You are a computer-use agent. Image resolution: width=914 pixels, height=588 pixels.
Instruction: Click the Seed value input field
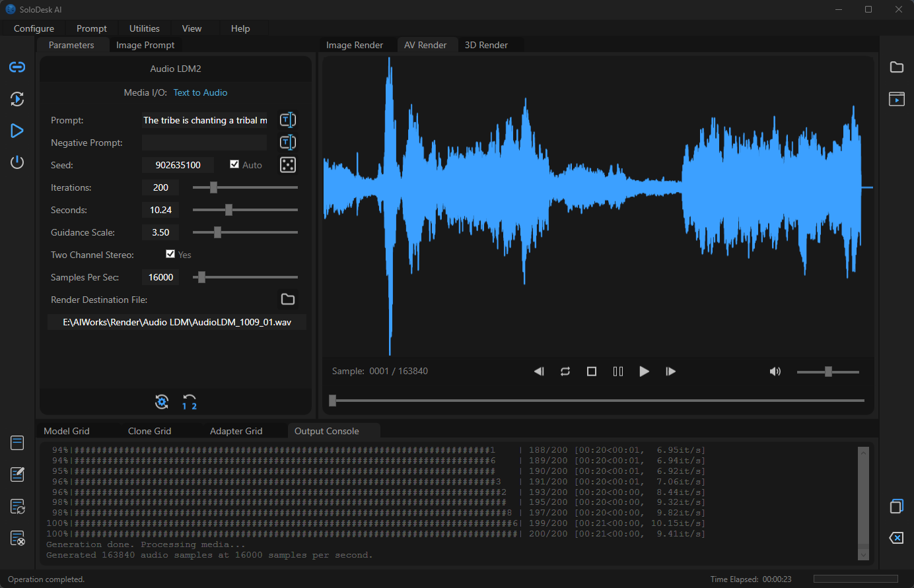[x=178, y=165]
